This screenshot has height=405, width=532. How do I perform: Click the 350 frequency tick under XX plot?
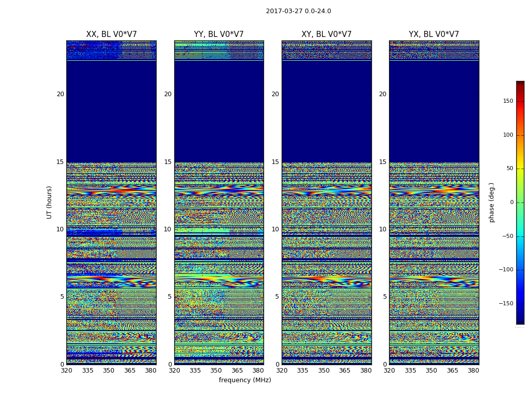(108, 371)
